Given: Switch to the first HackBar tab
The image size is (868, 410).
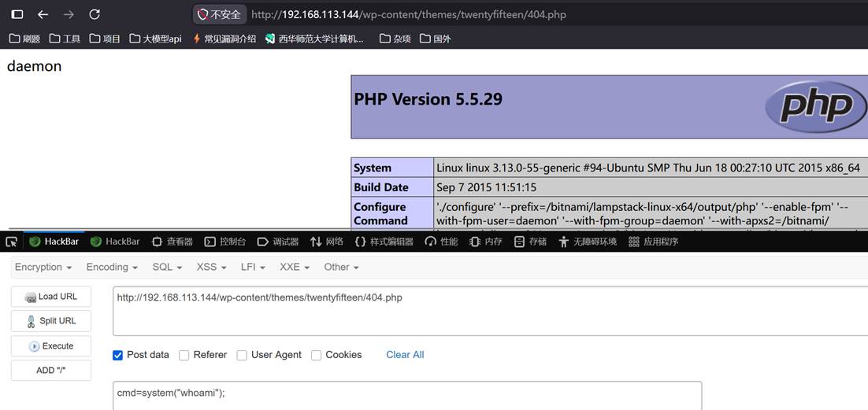Looking at the screenshot, I should pyautogui.click(x=54, y=242).
